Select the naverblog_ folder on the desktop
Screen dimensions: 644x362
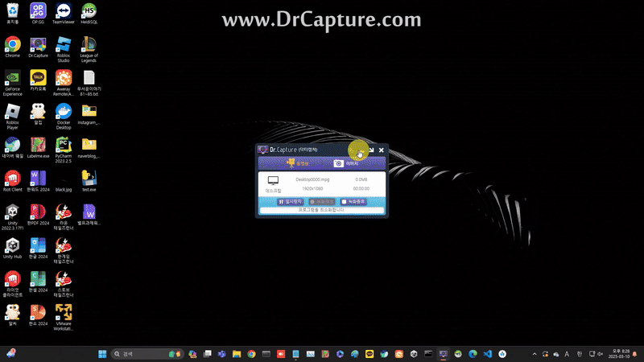point(89,148)
